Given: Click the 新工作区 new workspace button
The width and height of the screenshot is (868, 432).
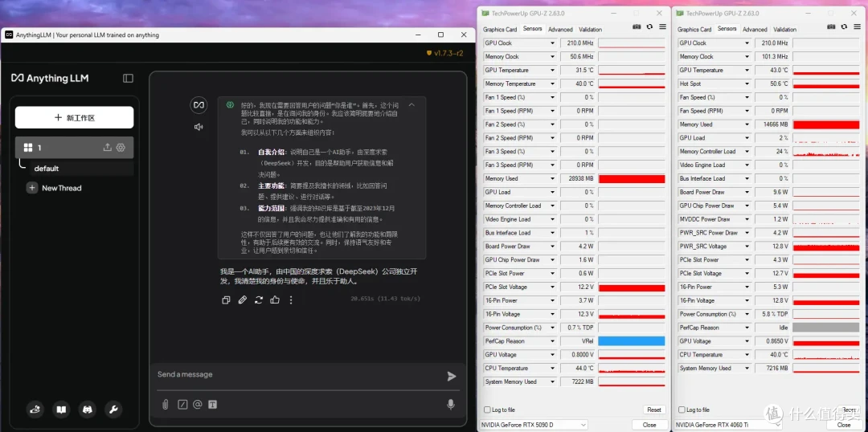Looking at the screenshot, I should pyautogui.click(x=74, y=118).
